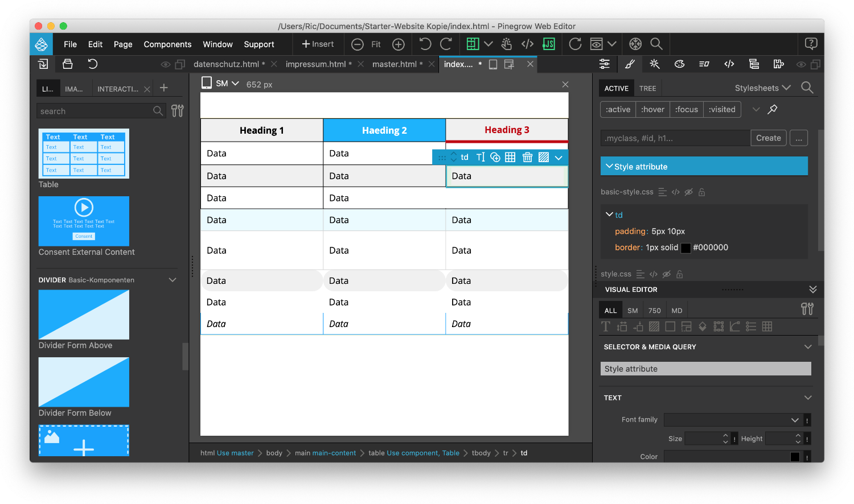Screen dimensions: 854x504
Task: Click table grid icon in td toolbar
Action: [x=510, y=157]
